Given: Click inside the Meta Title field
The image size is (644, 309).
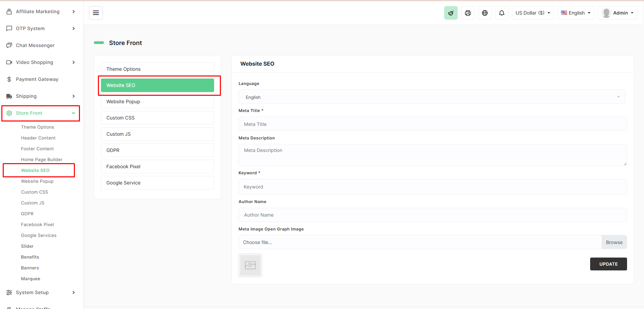Looking at the screenshot, I should [432, 124].
